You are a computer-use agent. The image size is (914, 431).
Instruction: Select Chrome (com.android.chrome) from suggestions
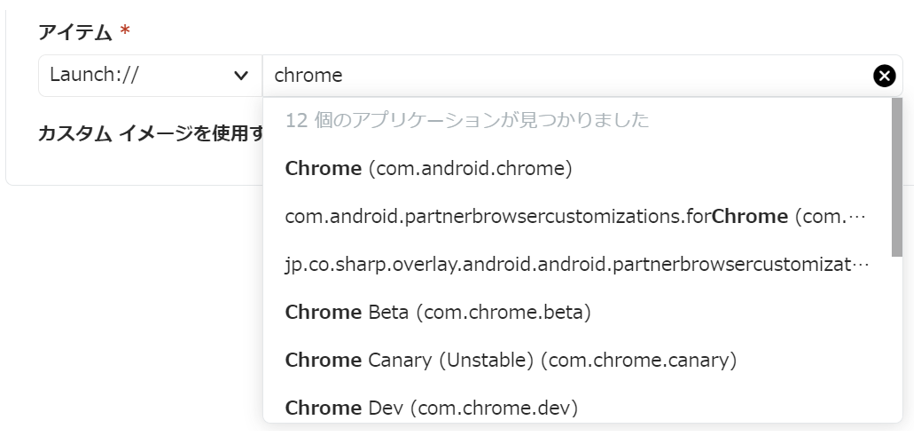click(x=428, y=169)
